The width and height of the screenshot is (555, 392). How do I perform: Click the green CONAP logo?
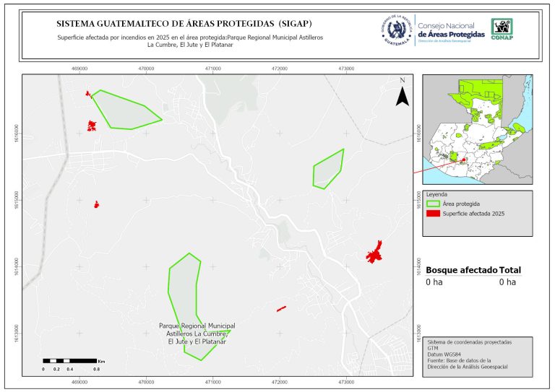coord(502,28)
